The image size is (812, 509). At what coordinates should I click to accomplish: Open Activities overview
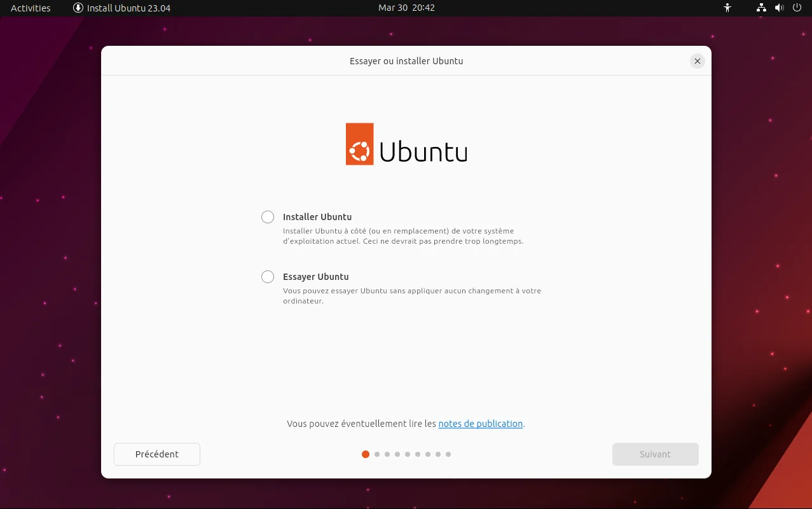point(31,8)
